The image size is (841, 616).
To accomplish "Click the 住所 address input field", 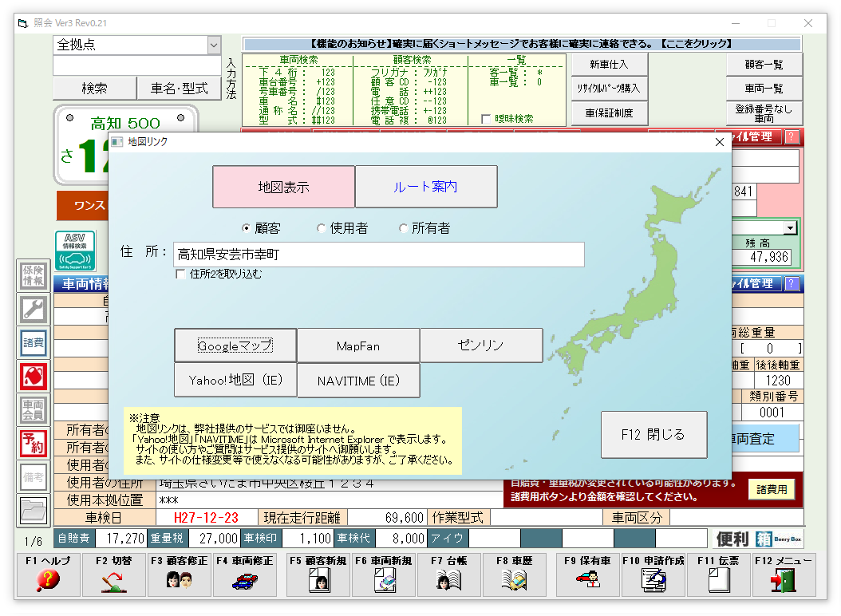I will click(379, 255).
